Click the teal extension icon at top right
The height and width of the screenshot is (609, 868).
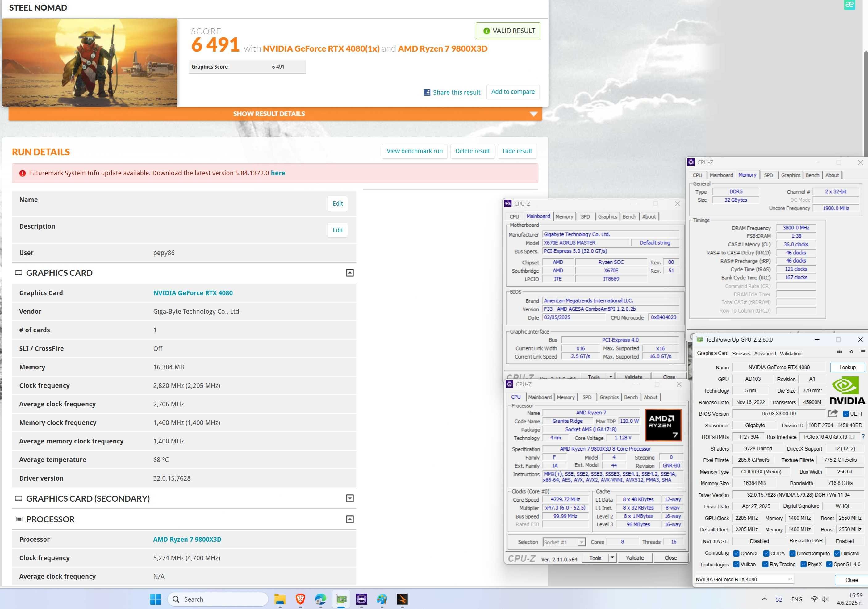point(849,5)
